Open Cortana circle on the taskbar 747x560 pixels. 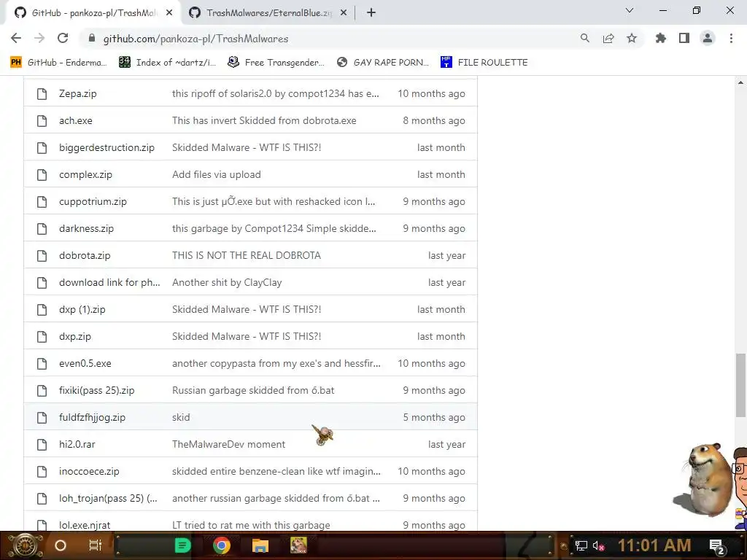61,545
